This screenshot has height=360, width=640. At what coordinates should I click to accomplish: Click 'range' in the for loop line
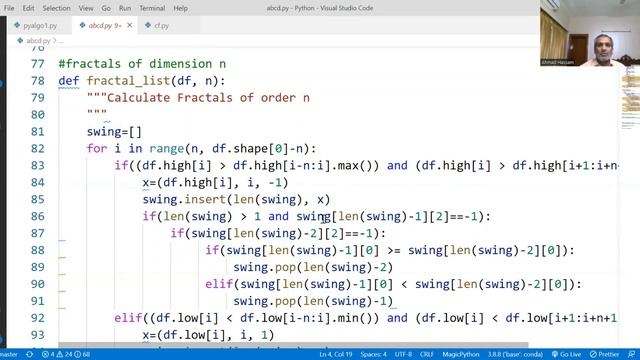167,149
